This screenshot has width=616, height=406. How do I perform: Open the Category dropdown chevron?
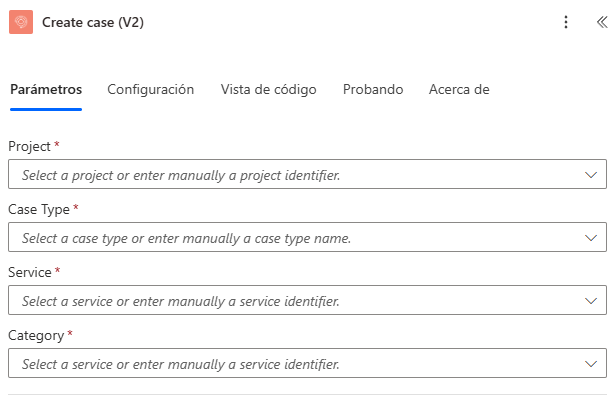coord(590,364)
